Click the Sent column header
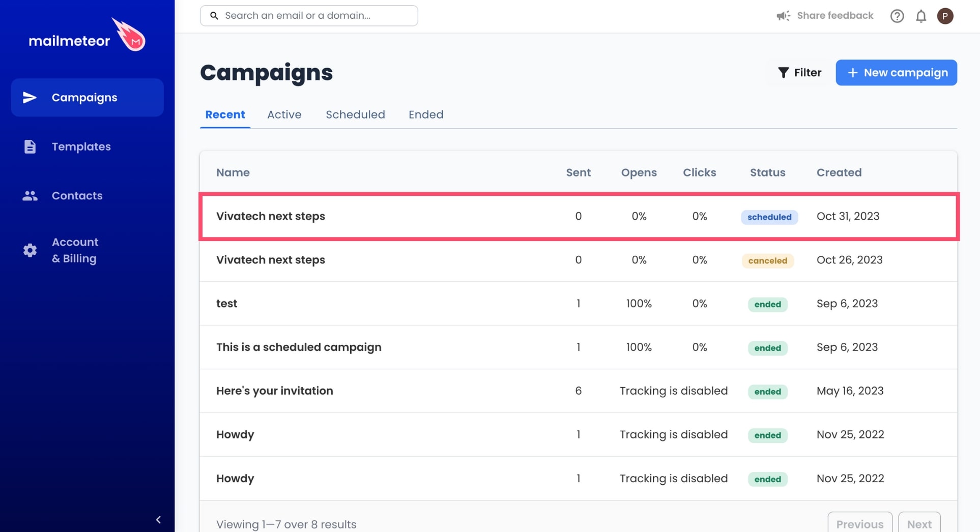Viewport: 980px width, 532px height. (579, 172)
